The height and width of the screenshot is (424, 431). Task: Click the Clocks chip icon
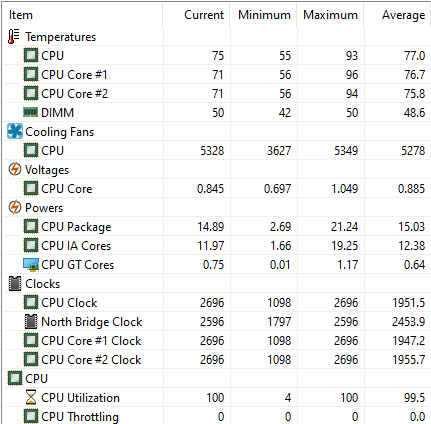click(x=15, y=283)
